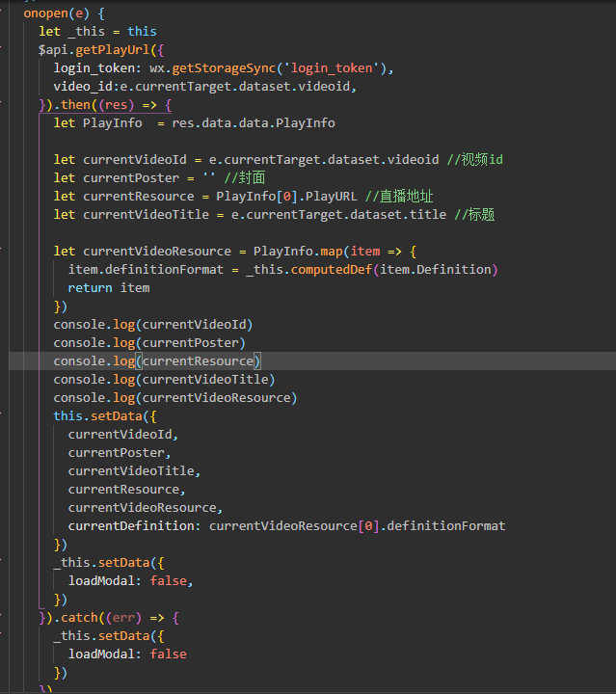Click currentPoster in its let declaration
Viewport: 616px width, 694px height.
[131, 178]
